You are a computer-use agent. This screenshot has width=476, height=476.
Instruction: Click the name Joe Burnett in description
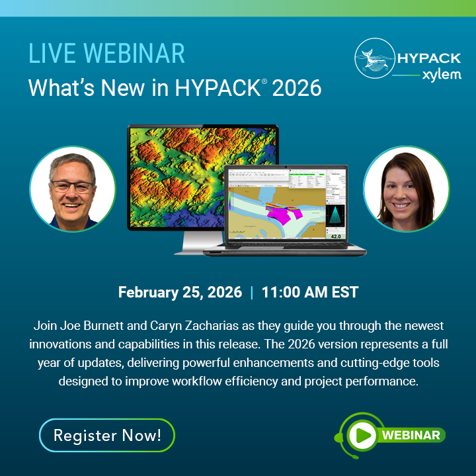click(x=91, y=326)
